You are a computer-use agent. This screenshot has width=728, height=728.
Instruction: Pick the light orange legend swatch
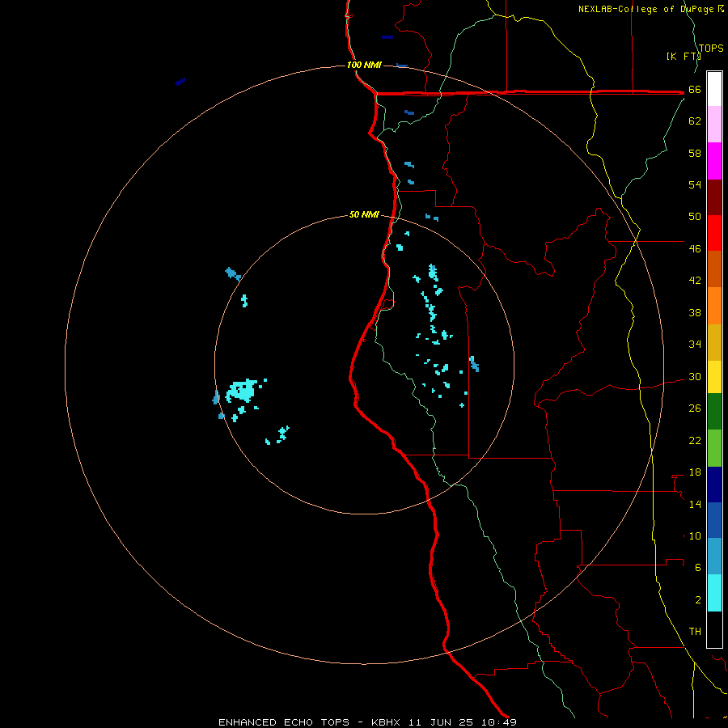(x=714, y=306)
